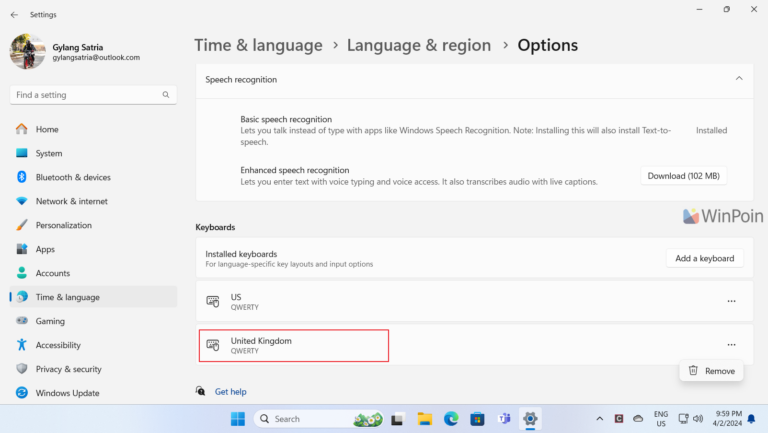Go to Accounts settings
The image size is (768, 433).
click(93, 273)
